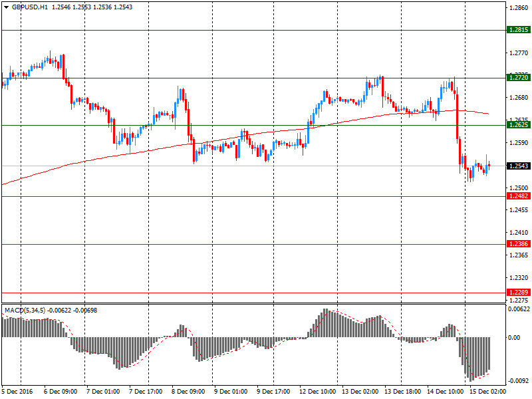Click the 1.2386 red support label

click(519, 244)
